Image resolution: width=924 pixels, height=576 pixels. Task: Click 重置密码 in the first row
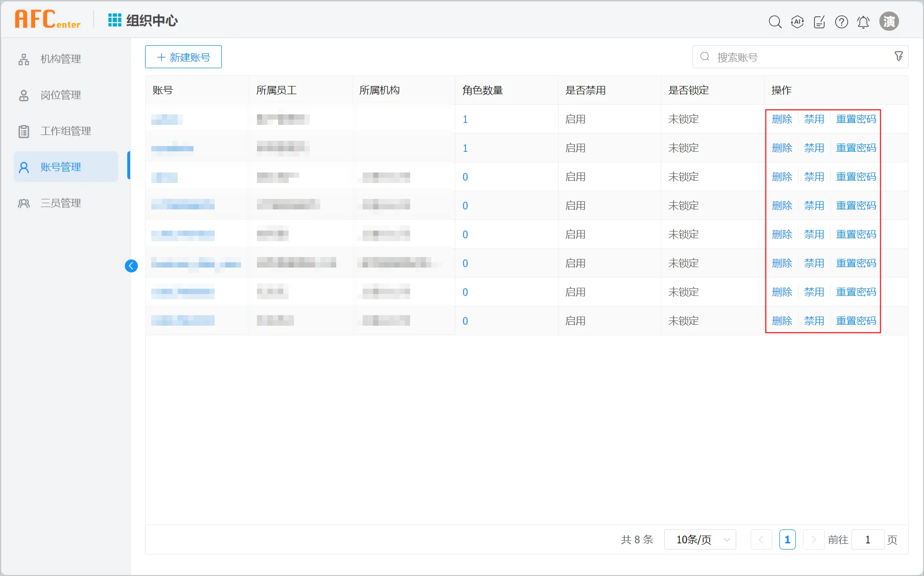[x=856, y=119]
